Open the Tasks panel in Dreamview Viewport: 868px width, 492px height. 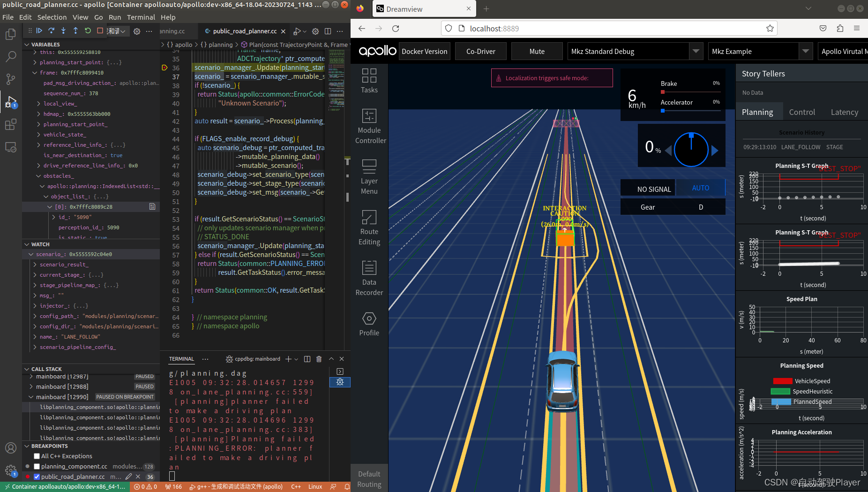369,81
